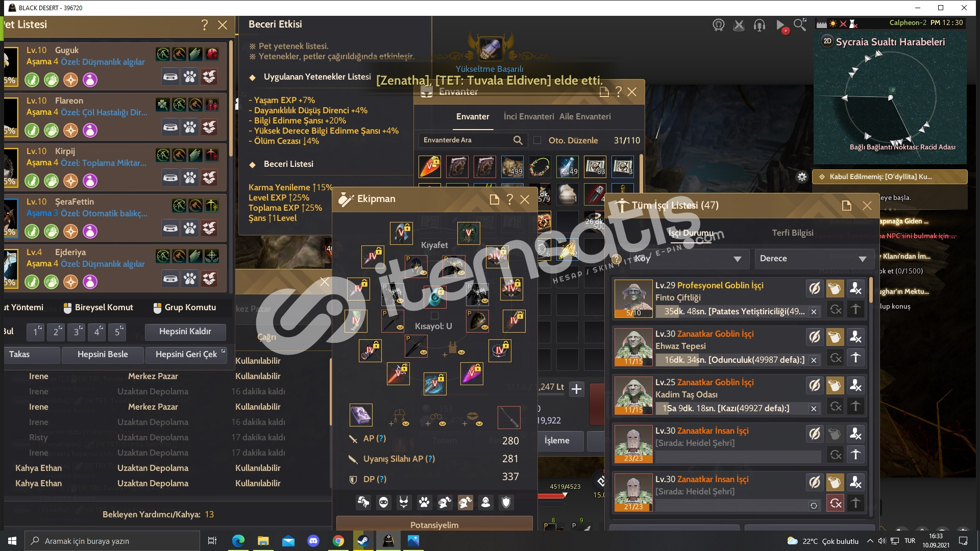Click red repeat-cancel icon on last İnsan İşçi
Screen dimensions: 980x551
835,504
